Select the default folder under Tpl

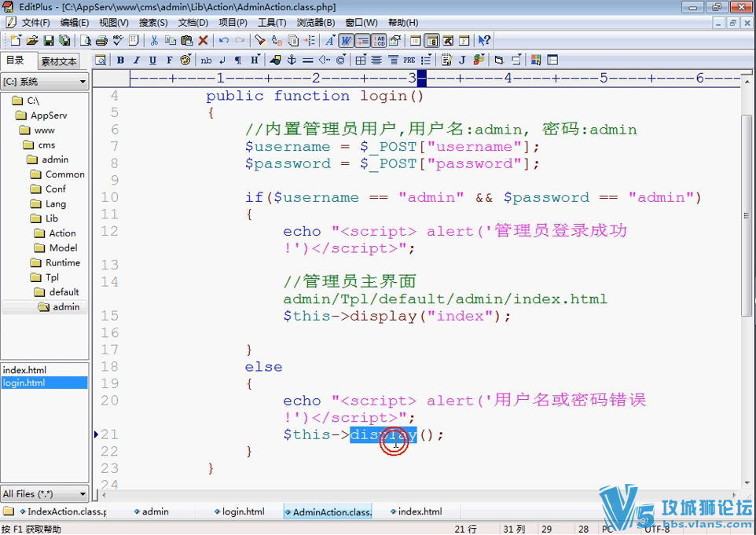(64, 292)
